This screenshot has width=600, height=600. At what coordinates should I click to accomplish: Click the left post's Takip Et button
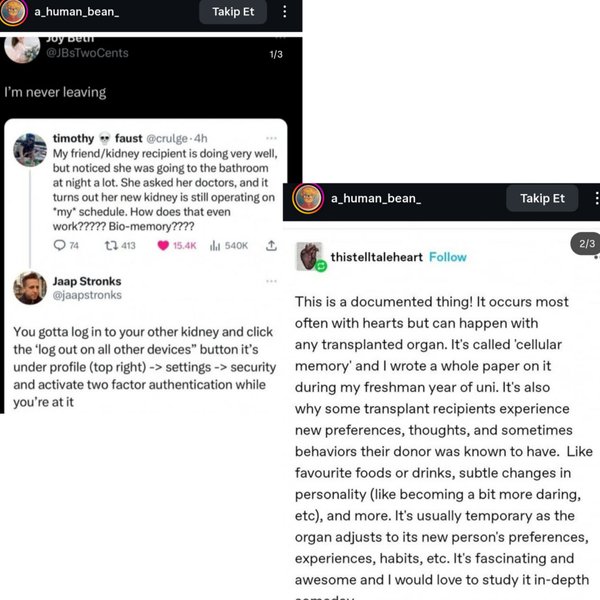tap(233, 12)
